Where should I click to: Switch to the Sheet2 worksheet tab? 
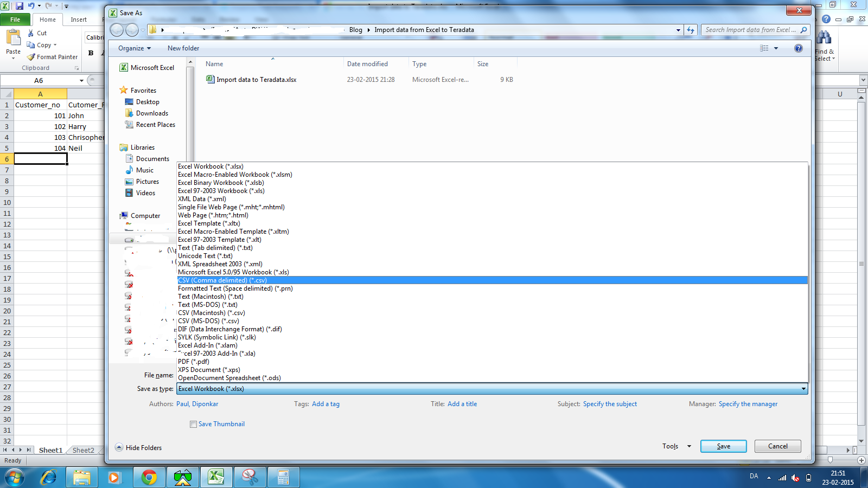pyautogui.click(x=82, y=450)
